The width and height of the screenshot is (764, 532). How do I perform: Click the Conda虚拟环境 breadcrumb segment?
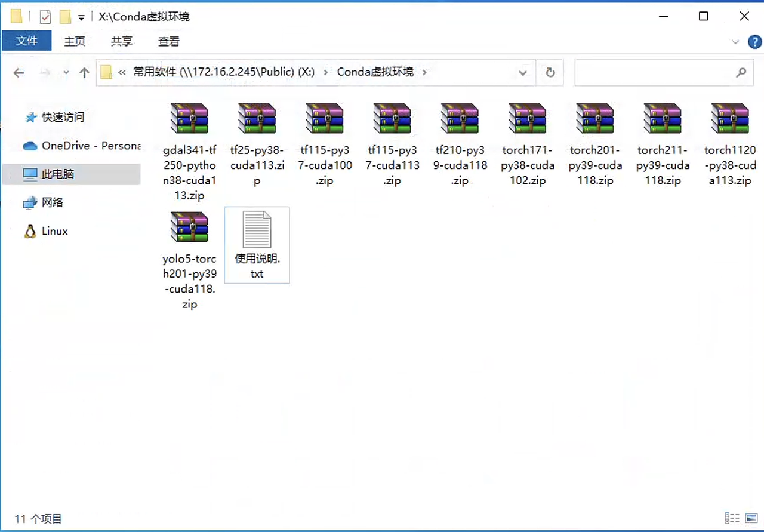375,72
